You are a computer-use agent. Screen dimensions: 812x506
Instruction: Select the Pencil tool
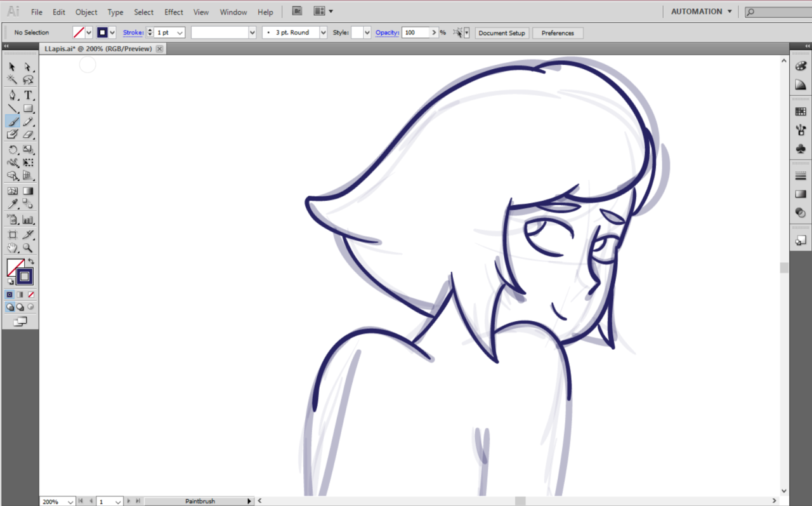click(28, 122)
